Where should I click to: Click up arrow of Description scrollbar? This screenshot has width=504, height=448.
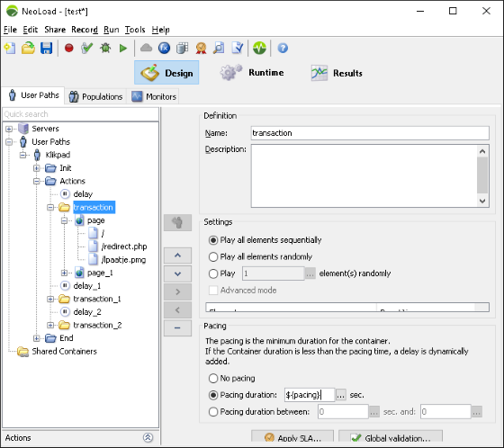coord(482,151)
